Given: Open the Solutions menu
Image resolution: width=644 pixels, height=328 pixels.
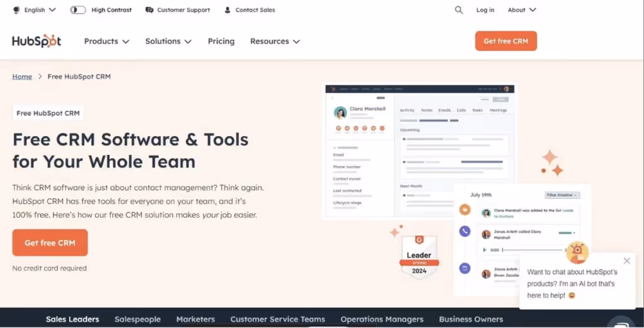Looking at the screenshot, I should [168, 41].
